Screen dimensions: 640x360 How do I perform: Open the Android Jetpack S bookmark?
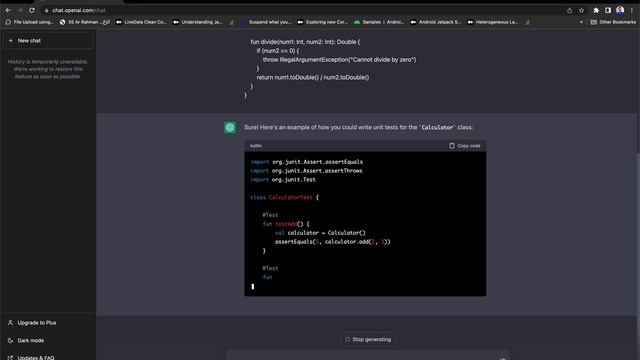click(436, 22)
